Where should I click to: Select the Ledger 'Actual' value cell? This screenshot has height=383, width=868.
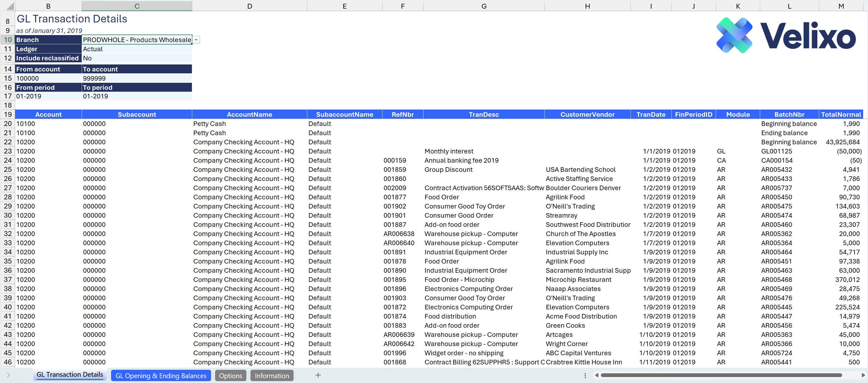137,49
